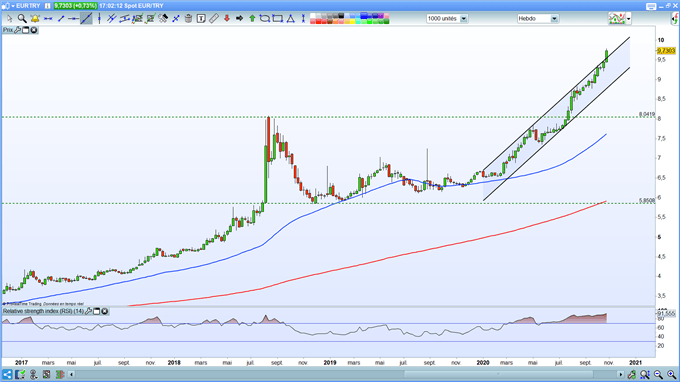This screenshot has height=382, width=680.
Task: Toggle the highlighted trend line tool
Action: click(x=86, y=19)
